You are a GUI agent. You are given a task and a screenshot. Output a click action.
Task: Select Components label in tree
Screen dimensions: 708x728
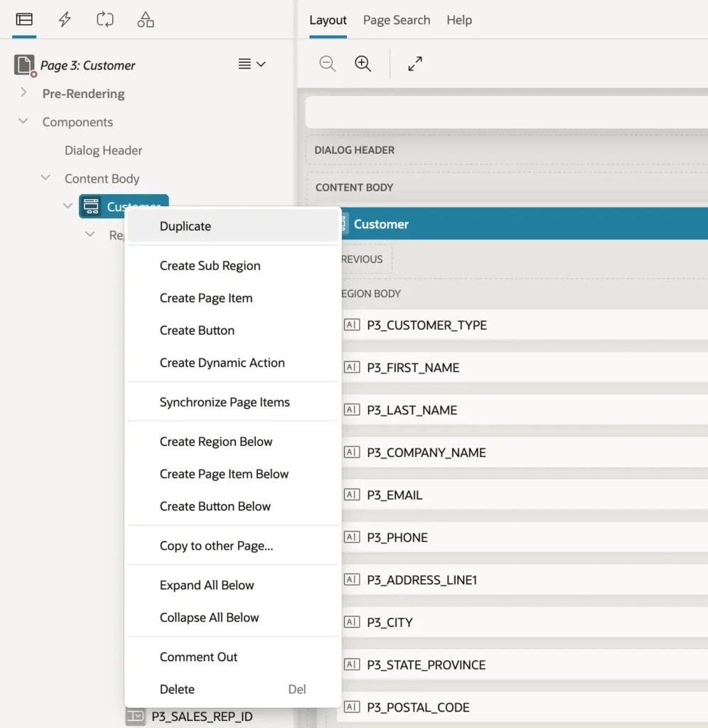[x=77, y=122]
